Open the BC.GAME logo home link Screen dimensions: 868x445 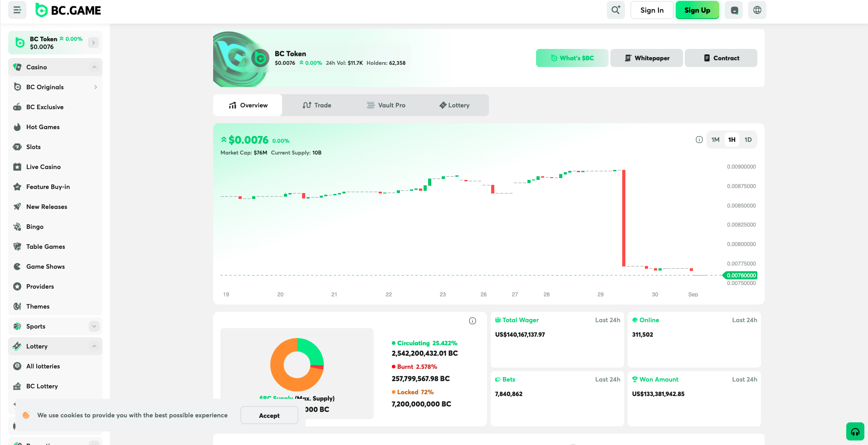point(68,10)
